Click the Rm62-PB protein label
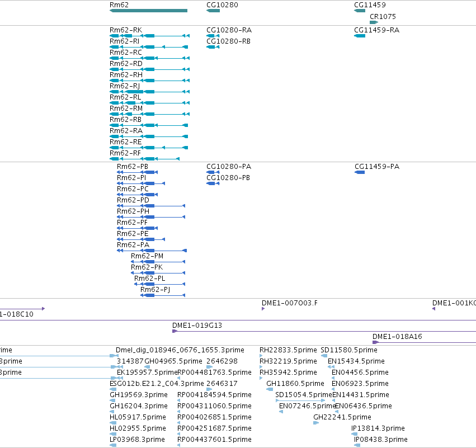 (133, 167)
